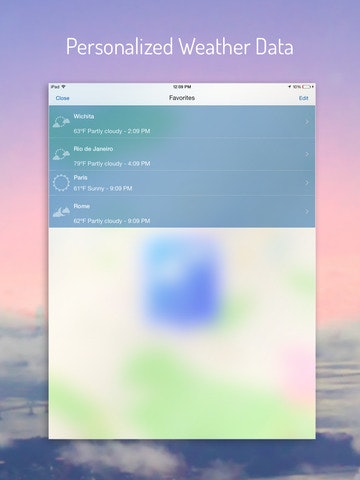Select the Rome city name
Viewport: 360px width, 480px height.
82,206
